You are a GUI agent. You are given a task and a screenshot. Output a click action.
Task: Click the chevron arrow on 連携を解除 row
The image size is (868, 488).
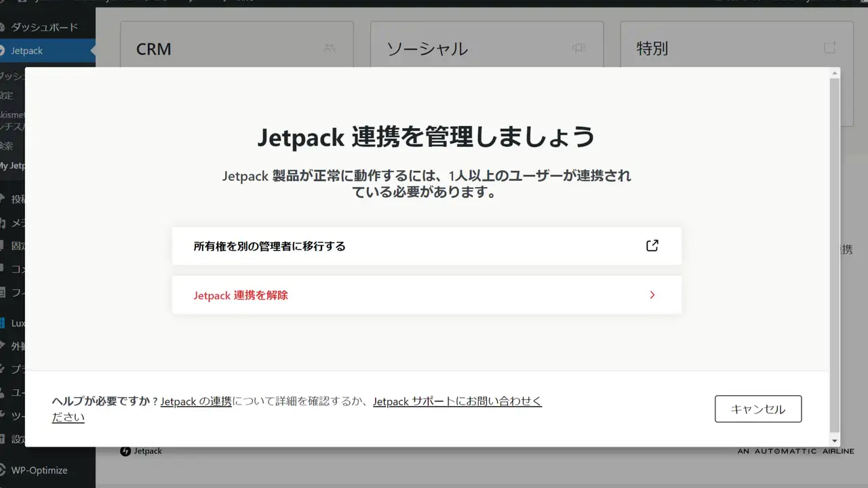click(652, 295)
